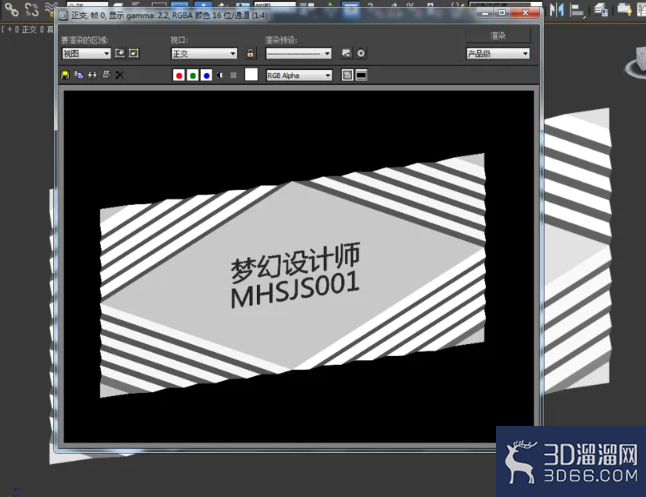The width and height of the screenshot is (646, 497).
Task: Toggle the red channel button
Action: tap(179, 75)
